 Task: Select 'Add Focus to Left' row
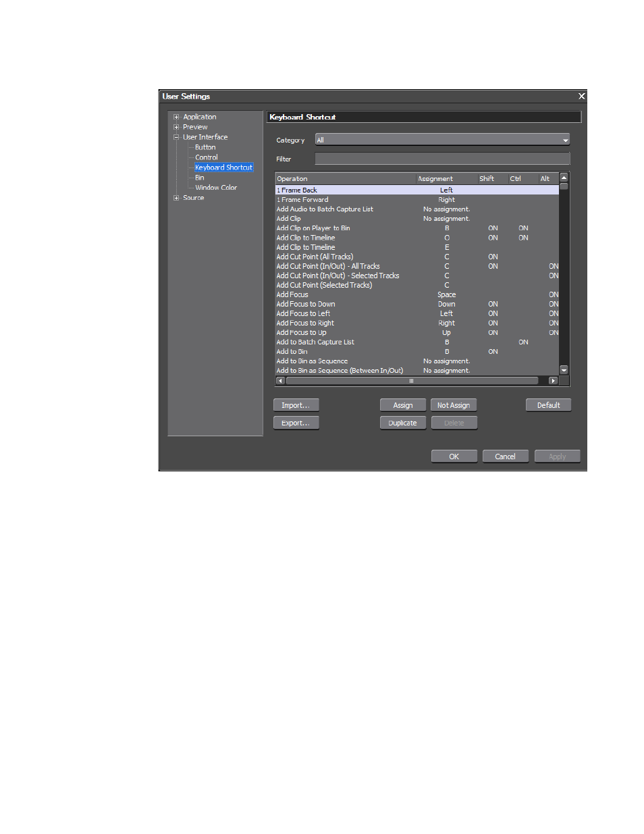click(x=417, y=313)
